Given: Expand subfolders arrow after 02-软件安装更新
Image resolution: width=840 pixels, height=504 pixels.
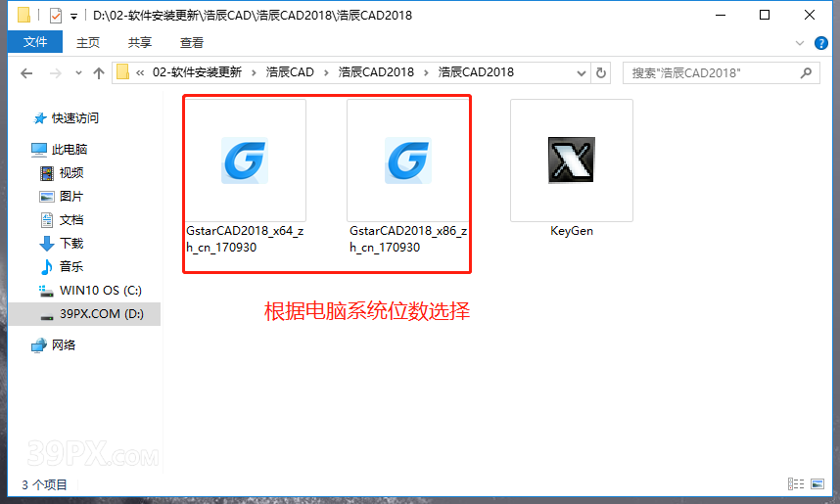Looking at the screenshot, I should 254,72.
